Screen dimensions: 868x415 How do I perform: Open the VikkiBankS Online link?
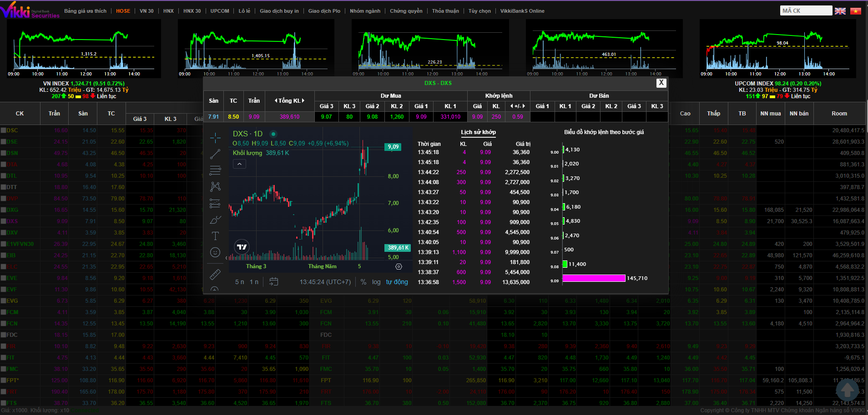(522, 11)
